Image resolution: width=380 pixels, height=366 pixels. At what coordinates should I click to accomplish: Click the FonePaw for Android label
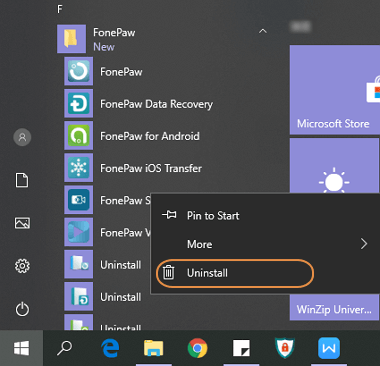pyautogui.click(x=150, y=136)
